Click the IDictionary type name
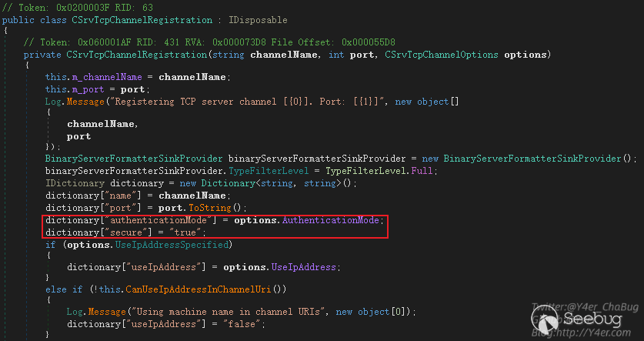The height and width of the screenshot is (341, 644). (x=75, y=183)
